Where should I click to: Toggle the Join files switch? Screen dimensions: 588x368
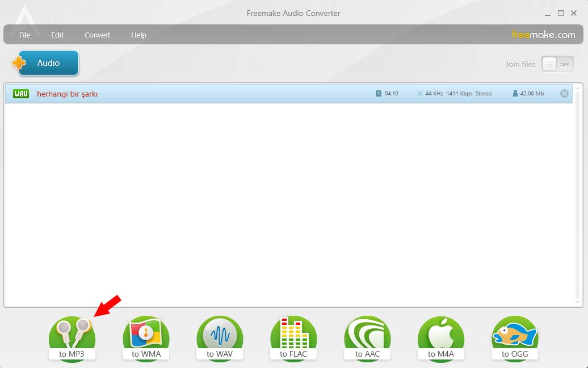[x=557, y=64]
